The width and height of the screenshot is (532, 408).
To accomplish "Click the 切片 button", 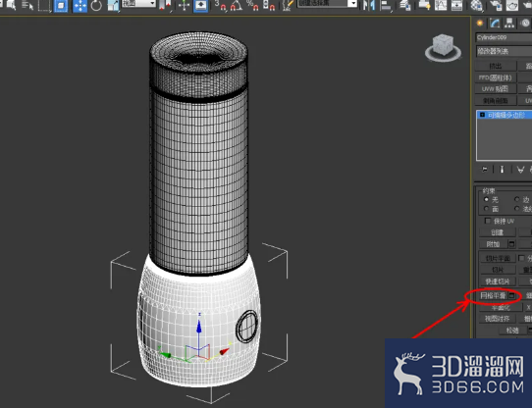I will [498, 270].
